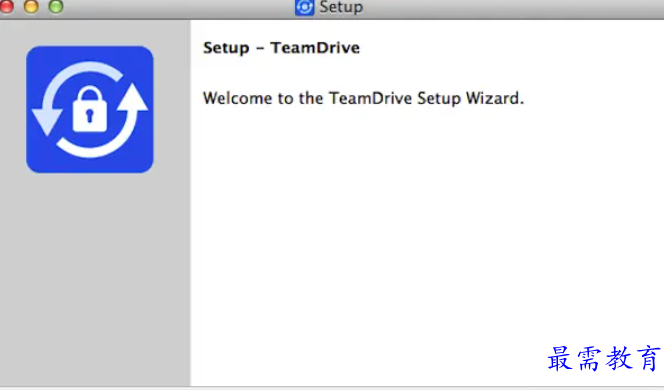This screenshot has width=669, height=390.
Task: Click the 'Setup – TeamDrive' heading
Action: pyautogui.click(x=281, y=48)
